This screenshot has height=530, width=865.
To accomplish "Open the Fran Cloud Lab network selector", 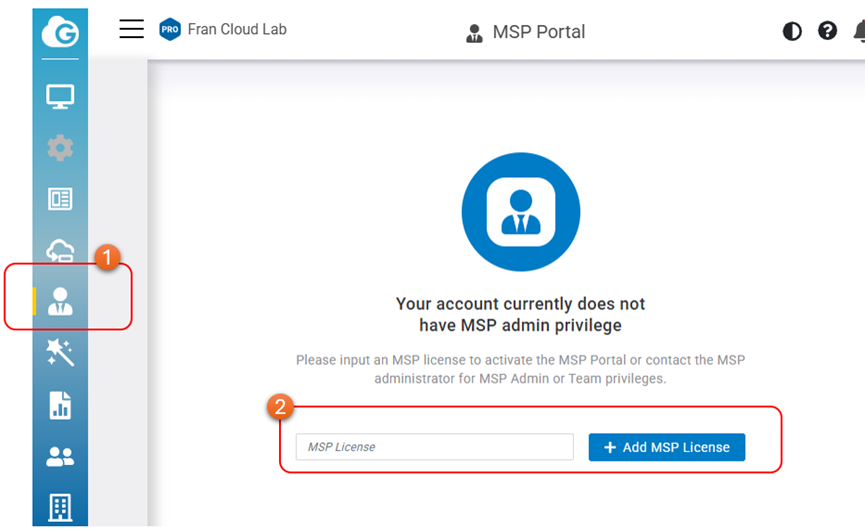I will (x=237, y=30).
